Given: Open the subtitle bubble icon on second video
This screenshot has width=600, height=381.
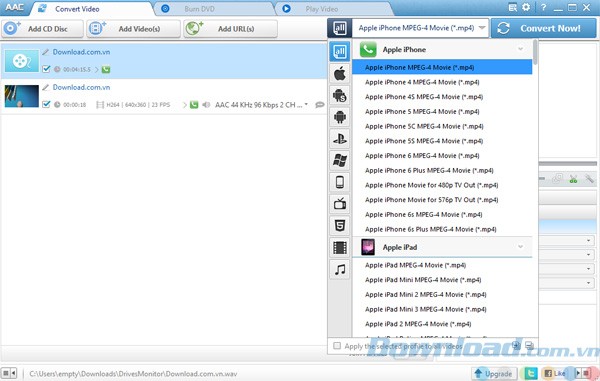Looking at the screenshot, I should pos(320,105).
